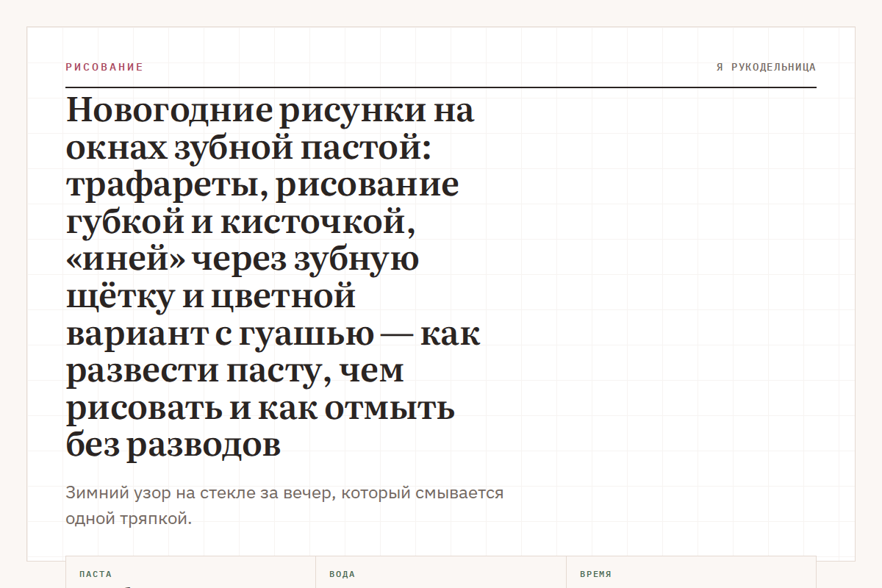882x588 pixels.
Task: Click the ВОДА label in the info card
Action: 342,574
